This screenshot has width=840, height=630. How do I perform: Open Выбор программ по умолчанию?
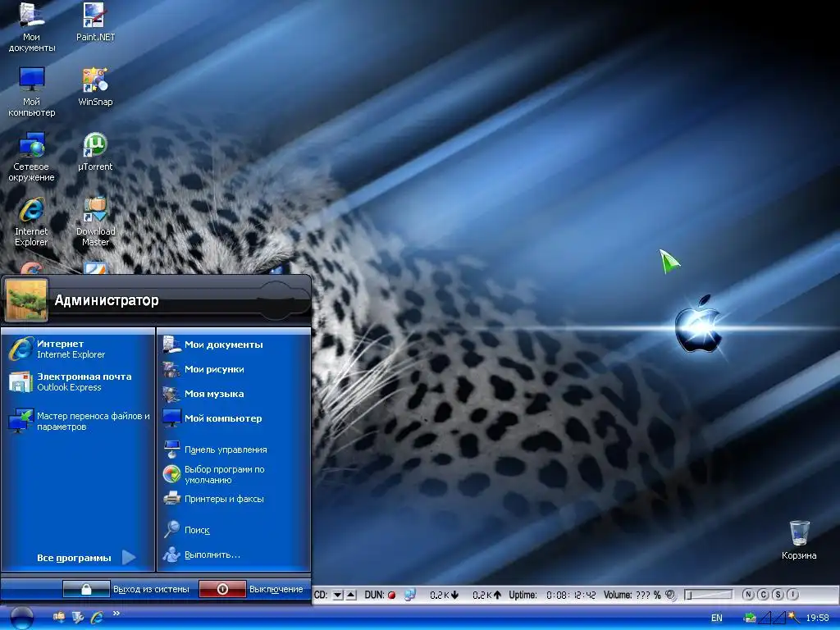click(235, 474)
